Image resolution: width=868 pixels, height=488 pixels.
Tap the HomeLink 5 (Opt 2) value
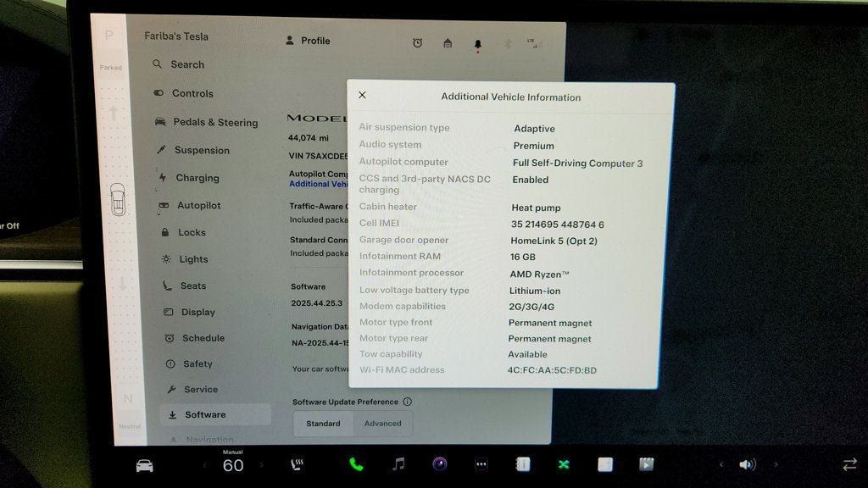pos(554,241)
